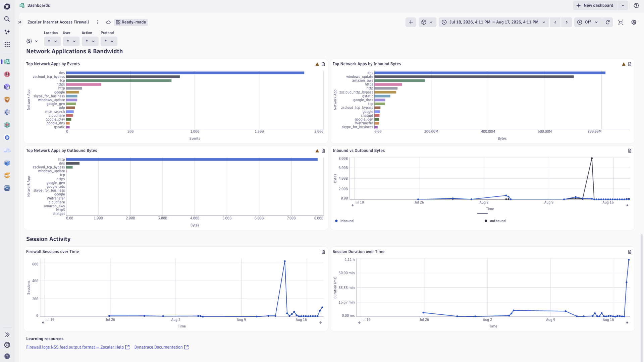644x362 pixels.
Task: Click New dashboard button
Action: click(595, 5)
